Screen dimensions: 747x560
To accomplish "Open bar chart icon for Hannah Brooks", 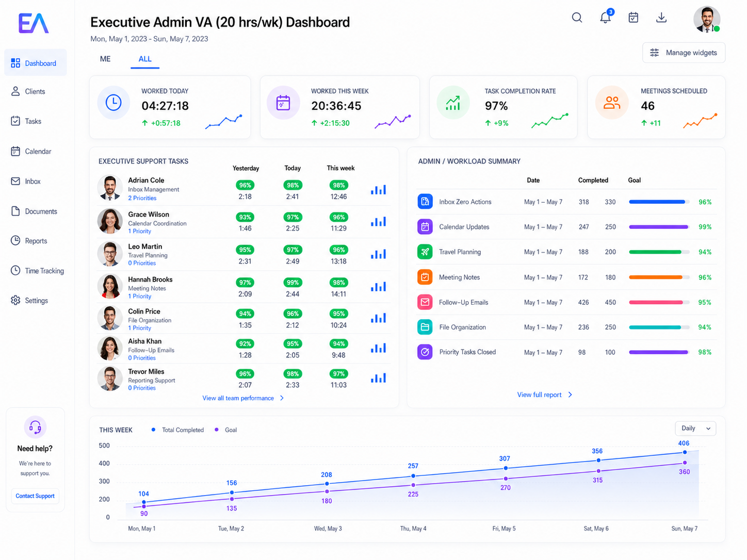I will click(x=378, y=287).
